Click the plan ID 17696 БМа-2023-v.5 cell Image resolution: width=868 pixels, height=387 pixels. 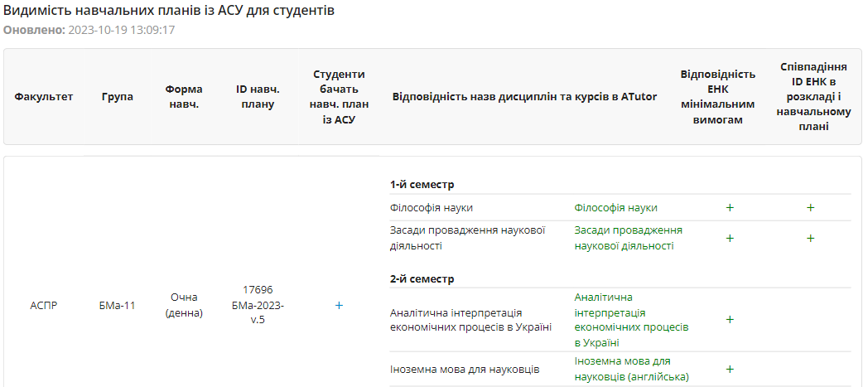258,305
